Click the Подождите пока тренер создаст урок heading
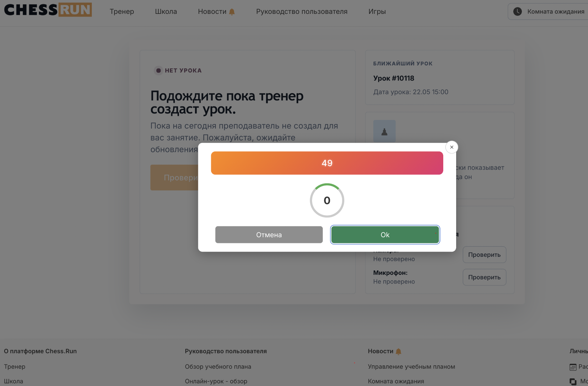The width and height of the screenshot is (588, 386). 227,102
